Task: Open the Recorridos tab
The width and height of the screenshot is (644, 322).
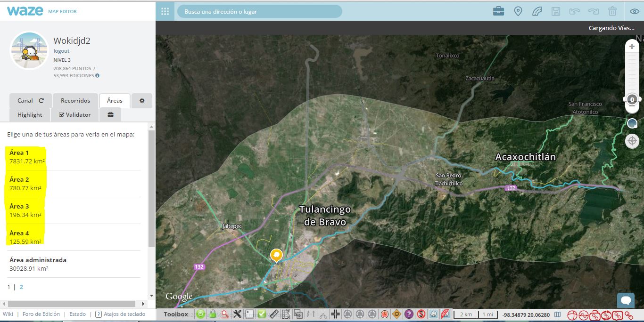Action: [75, 100]
